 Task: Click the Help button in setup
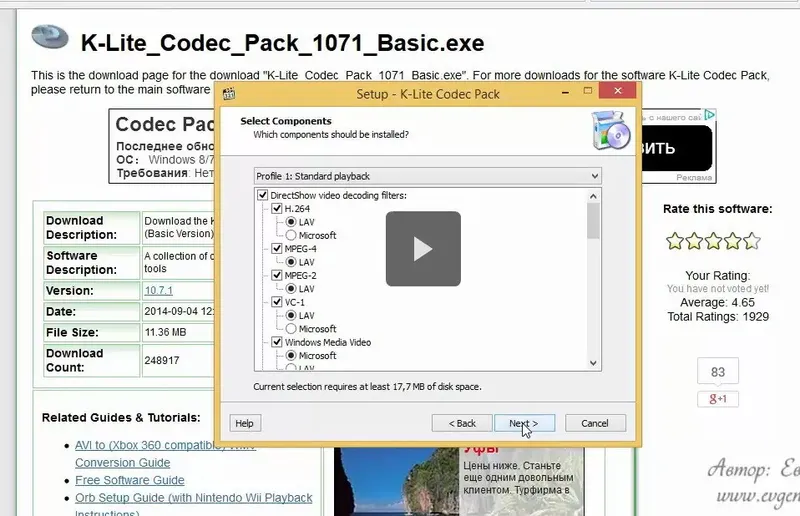[244, 423]
